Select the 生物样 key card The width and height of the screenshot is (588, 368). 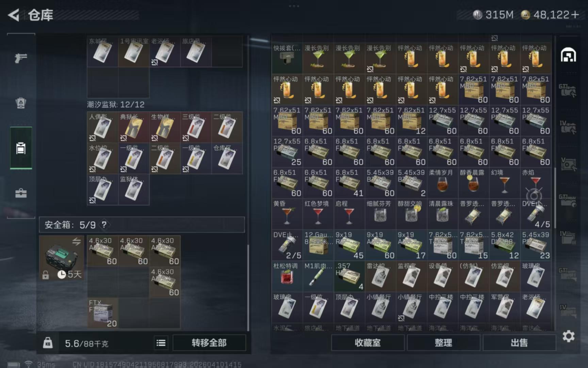tap(165, 127)
